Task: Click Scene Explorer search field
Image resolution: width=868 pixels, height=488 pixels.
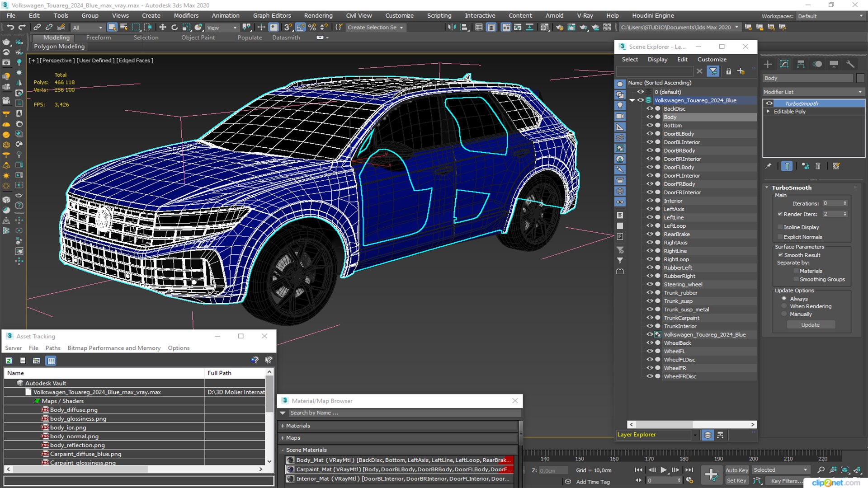Action: 655,71
